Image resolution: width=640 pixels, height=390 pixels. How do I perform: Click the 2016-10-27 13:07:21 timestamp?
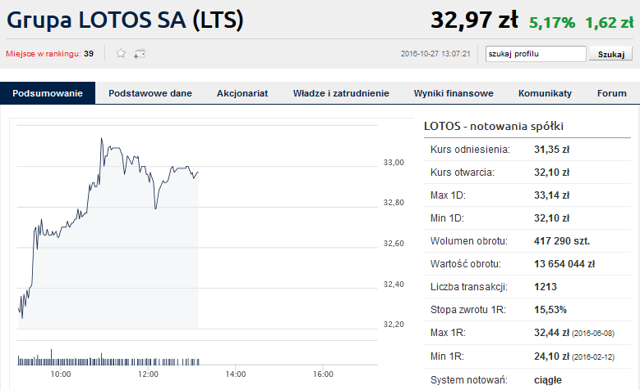[436, 54]
